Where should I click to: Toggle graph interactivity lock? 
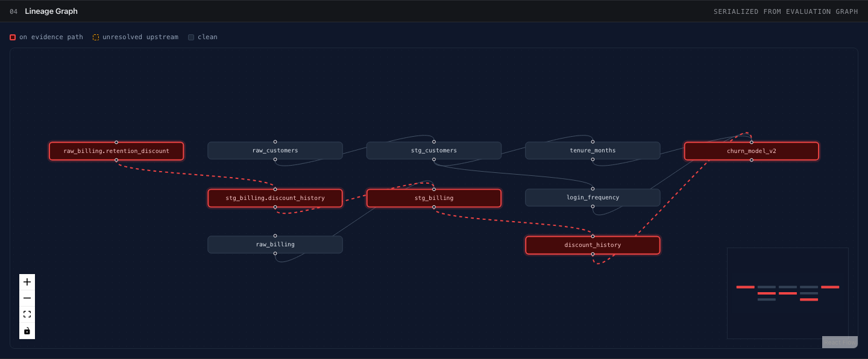tap(27, 331)
